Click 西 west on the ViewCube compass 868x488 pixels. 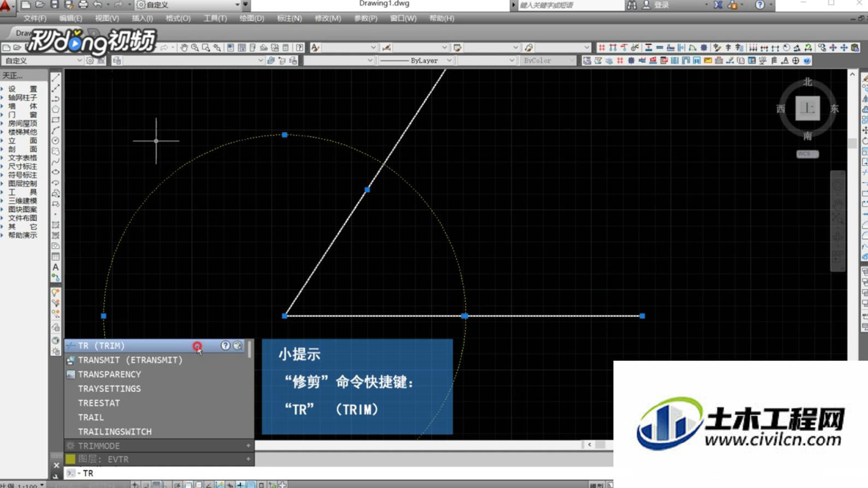[781, 109]
